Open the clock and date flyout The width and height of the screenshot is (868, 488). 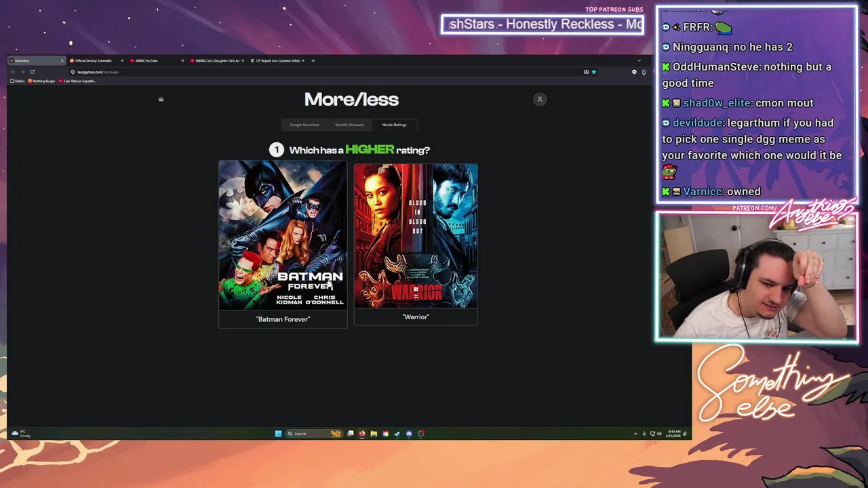[x=673, y=434]
